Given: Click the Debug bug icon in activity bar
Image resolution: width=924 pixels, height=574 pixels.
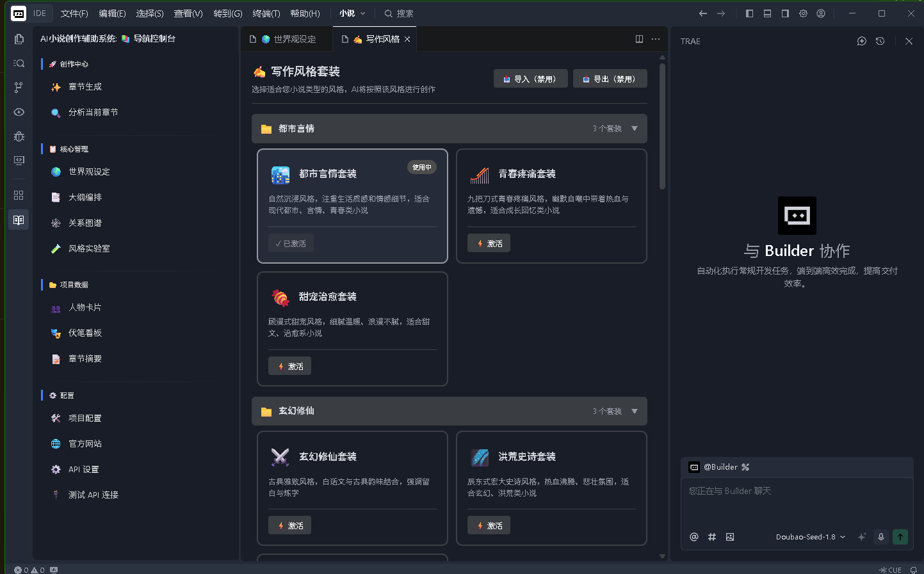Looking at the screenshot, I should [x=19, y=136].
